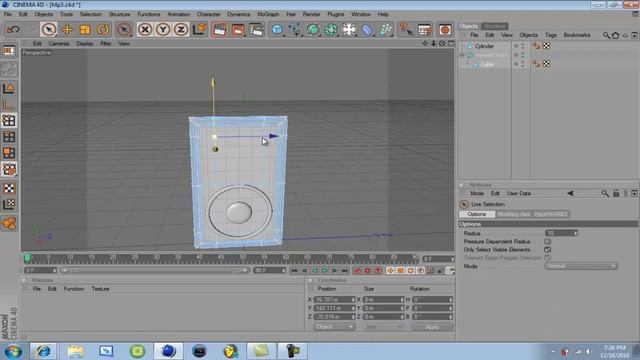Image resolution: width=640 pixels, height=360 pixels.
Task: Open Object coordinate mode dropdown
Action: pos(334,327)
